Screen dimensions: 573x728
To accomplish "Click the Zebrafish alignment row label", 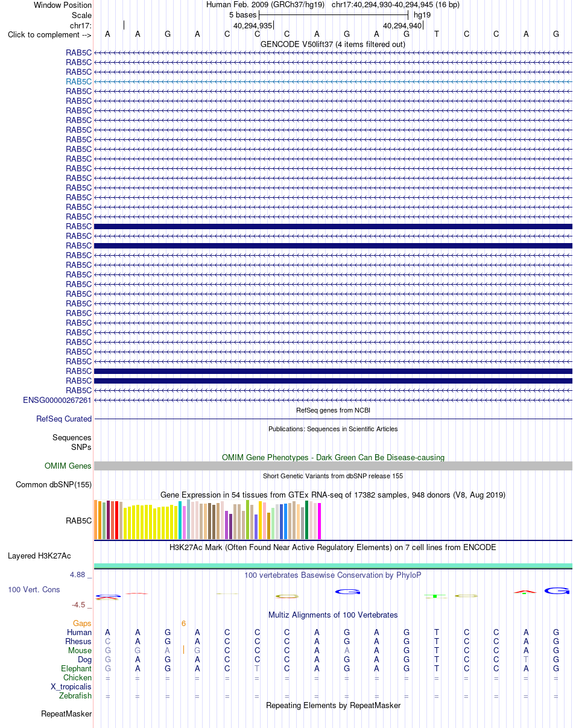I will tap(75, 695).
